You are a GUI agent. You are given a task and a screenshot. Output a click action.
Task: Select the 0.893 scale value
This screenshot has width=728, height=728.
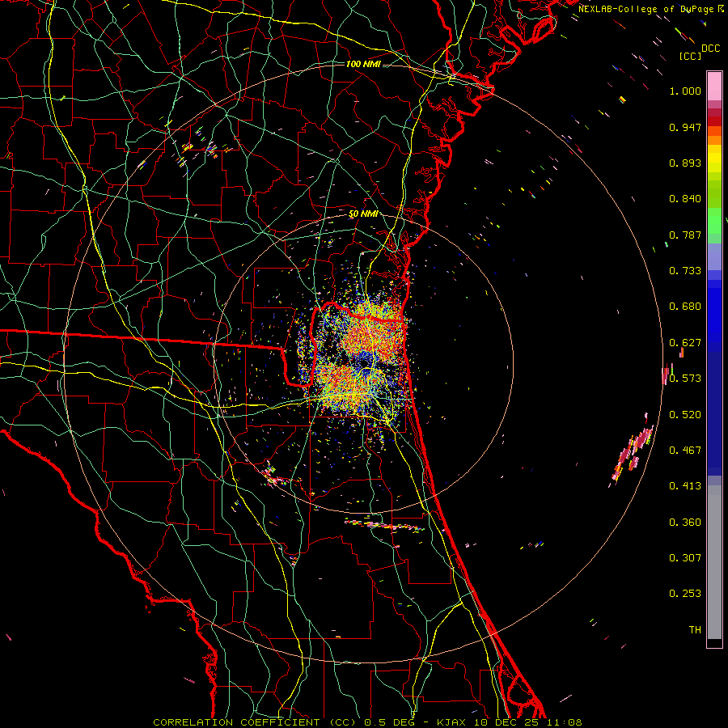[x=685, y=163]
